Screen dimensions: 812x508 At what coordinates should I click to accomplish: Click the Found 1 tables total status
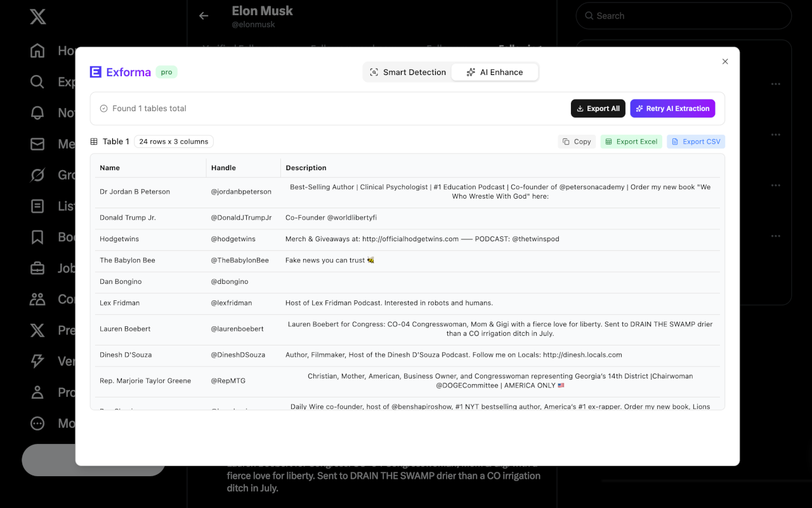coord(143,109)
